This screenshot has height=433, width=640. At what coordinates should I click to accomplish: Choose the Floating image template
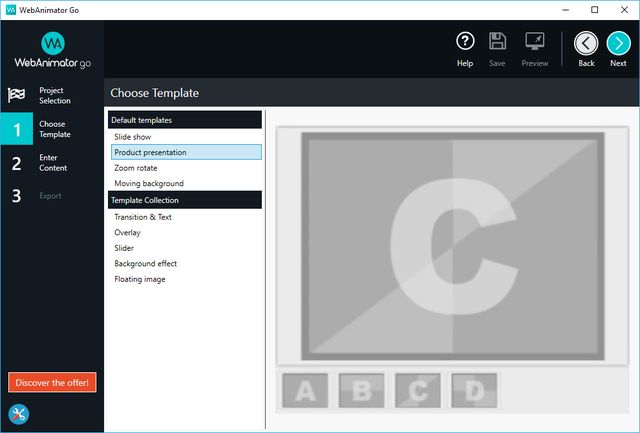140,280
